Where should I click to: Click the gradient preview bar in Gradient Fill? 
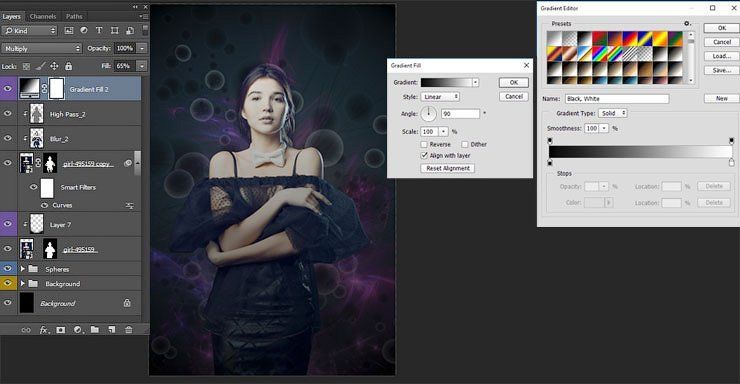pos(446,82)
